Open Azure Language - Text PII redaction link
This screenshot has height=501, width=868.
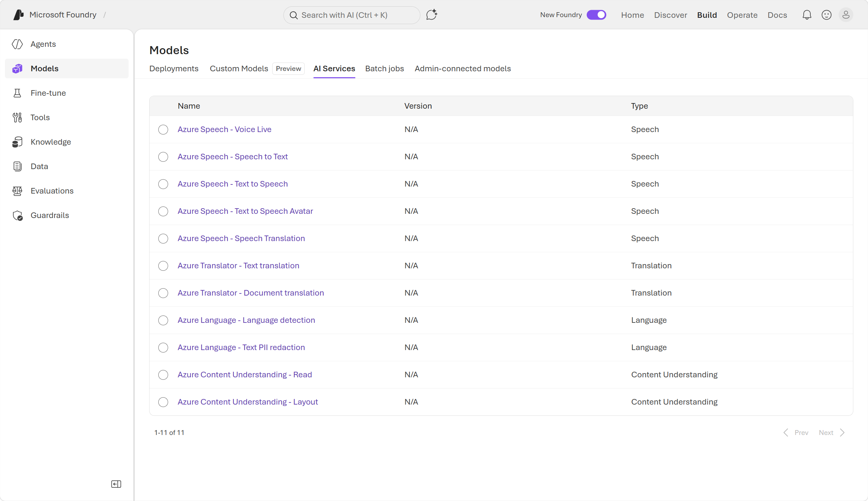pyautogui.click(x=241, y=347)
